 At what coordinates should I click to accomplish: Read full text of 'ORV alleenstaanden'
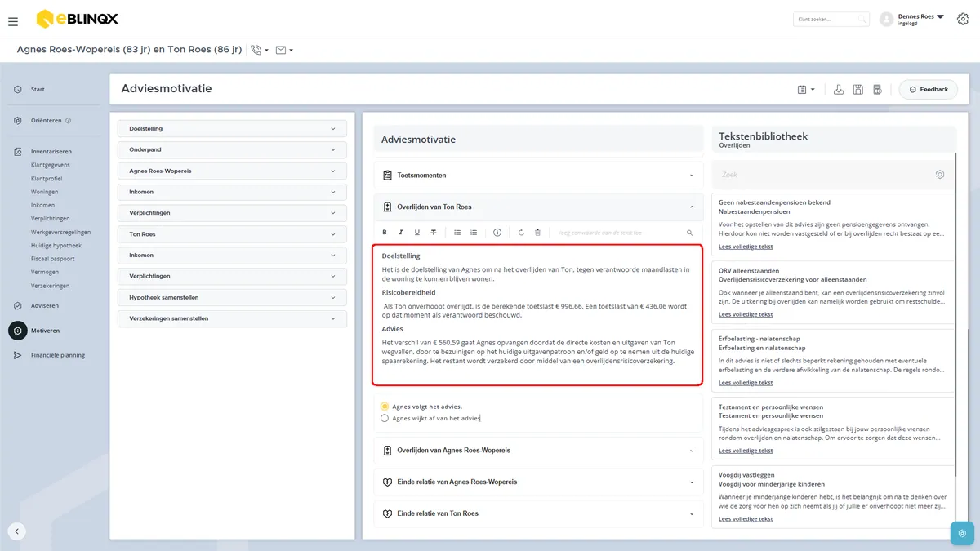(x=746, y=314)
